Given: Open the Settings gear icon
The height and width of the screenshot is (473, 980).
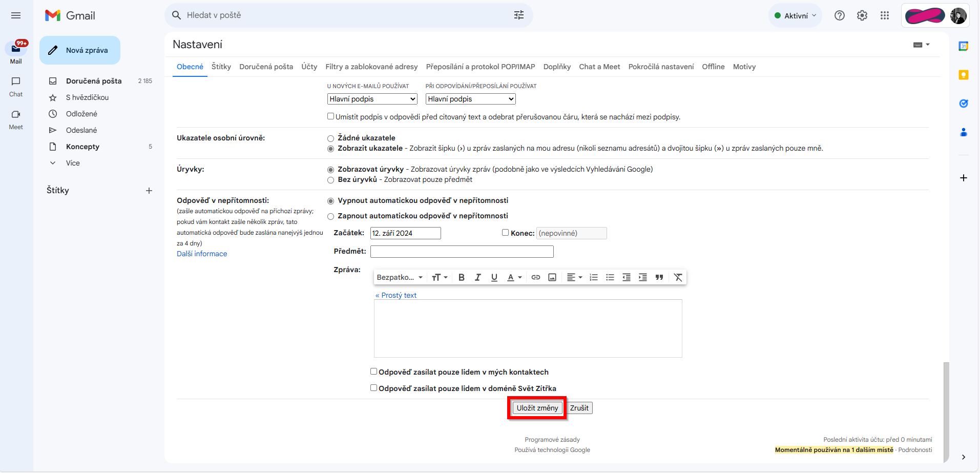Looking at the screenshot, I should (x=862, y=15).
